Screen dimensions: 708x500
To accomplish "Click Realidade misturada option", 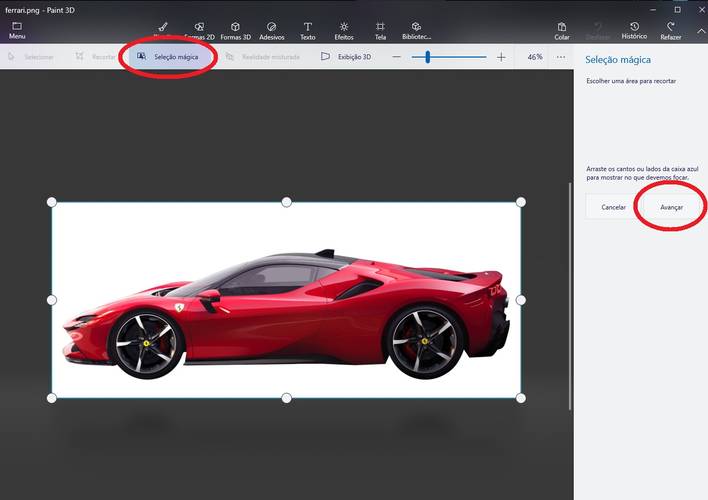I will [x=263, y=57].
